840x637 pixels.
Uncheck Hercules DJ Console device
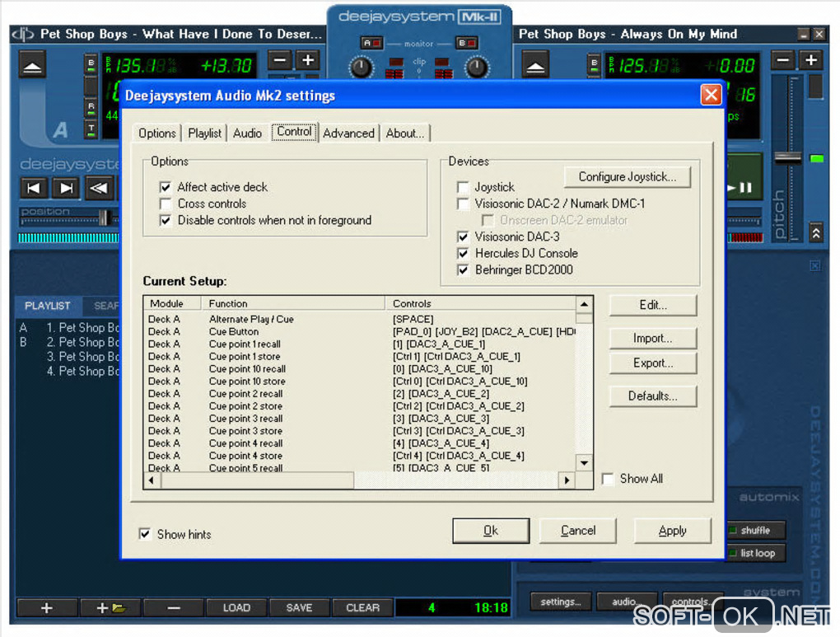pos(463,253)
